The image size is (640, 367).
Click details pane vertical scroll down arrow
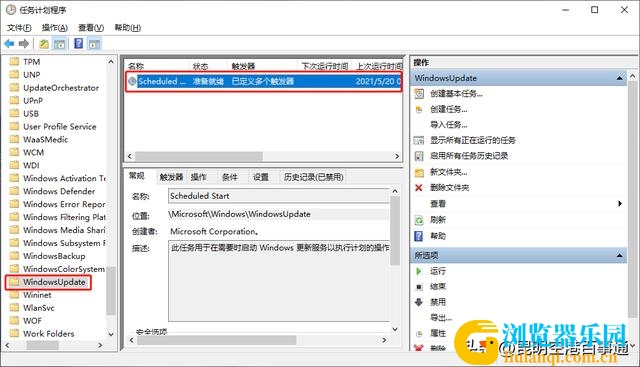coord(395,329)
